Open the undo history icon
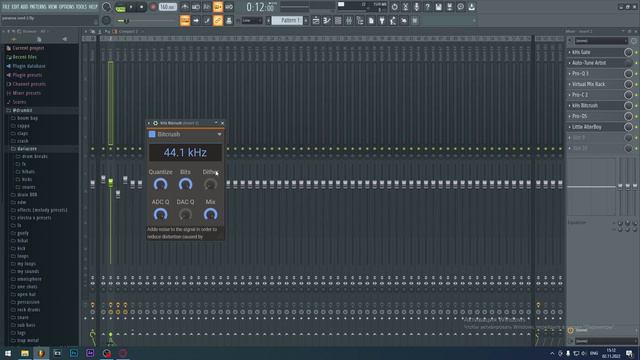The height and width of the screenshot is (360, 640). click(394, 7)
